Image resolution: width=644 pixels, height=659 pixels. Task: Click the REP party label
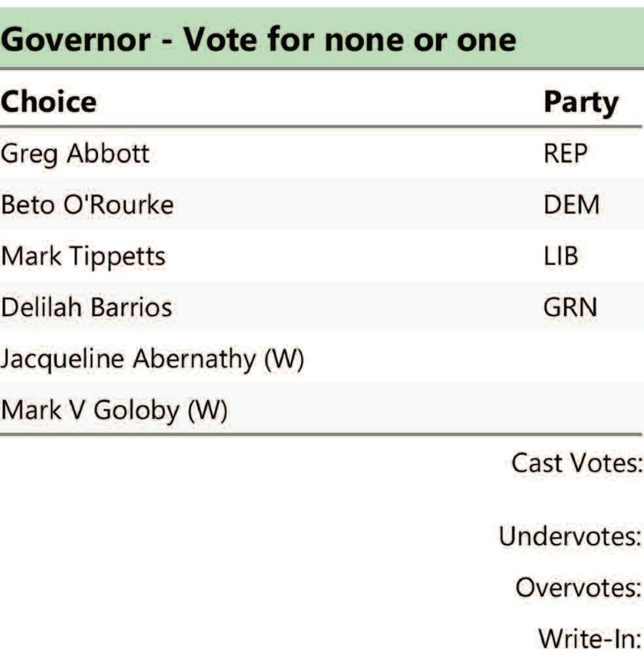point(565,154)
